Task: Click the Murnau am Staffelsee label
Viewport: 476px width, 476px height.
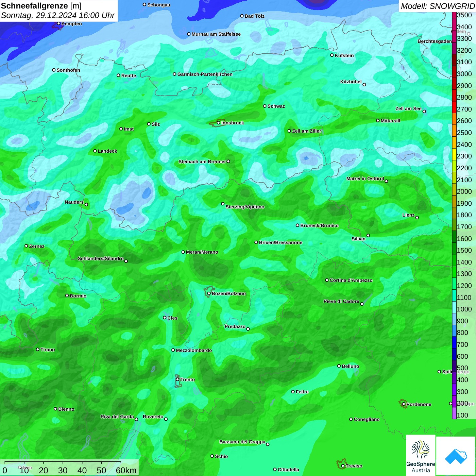Action: 216,34
